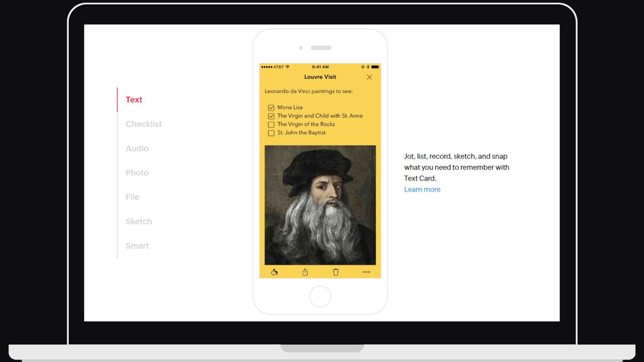This screenshot has height=362, width=644.
Task: Tap the Wi-Fi icon in phone status bar
Action: 287,67
